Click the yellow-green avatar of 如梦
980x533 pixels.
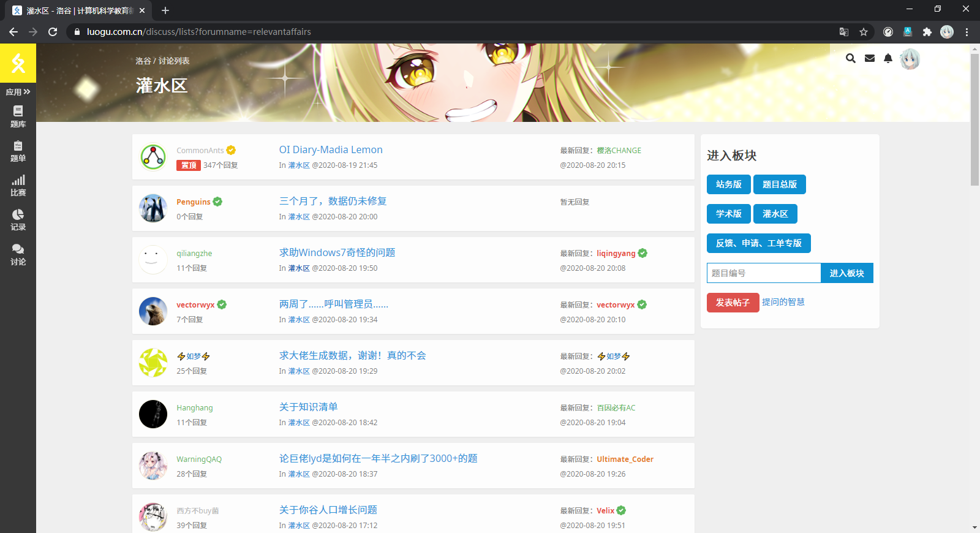tap(153, 363)
